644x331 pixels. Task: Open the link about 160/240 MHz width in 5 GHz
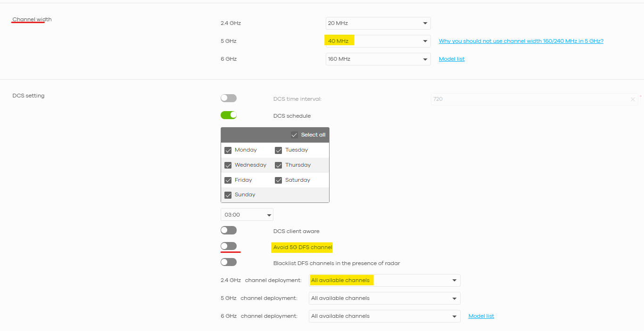521,41
